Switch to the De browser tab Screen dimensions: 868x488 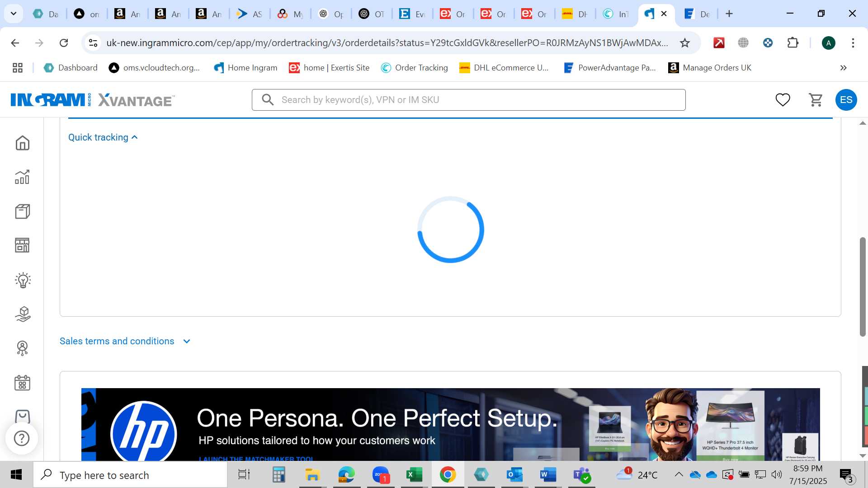click(697, 14)
